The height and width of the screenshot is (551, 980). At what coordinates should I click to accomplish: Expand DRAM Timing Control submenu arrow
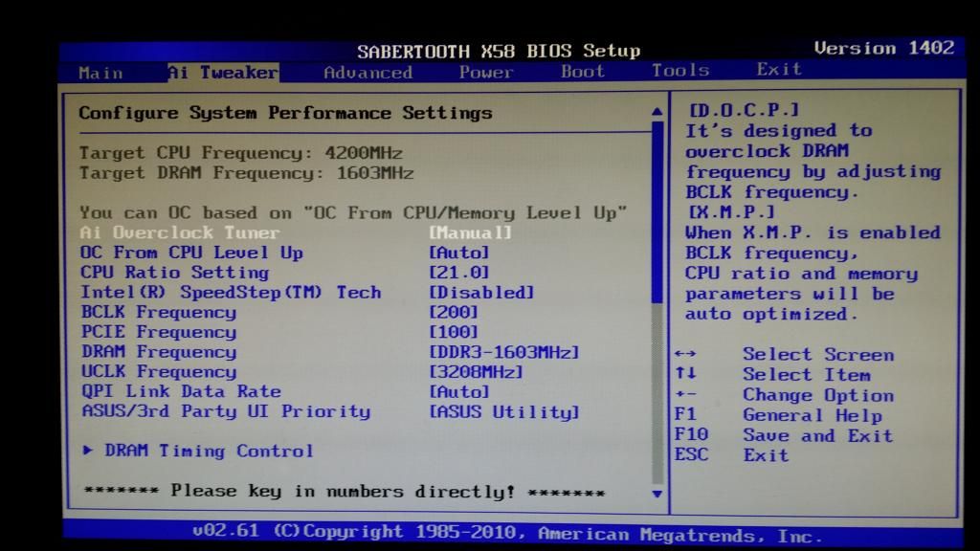tap(88, 450)
